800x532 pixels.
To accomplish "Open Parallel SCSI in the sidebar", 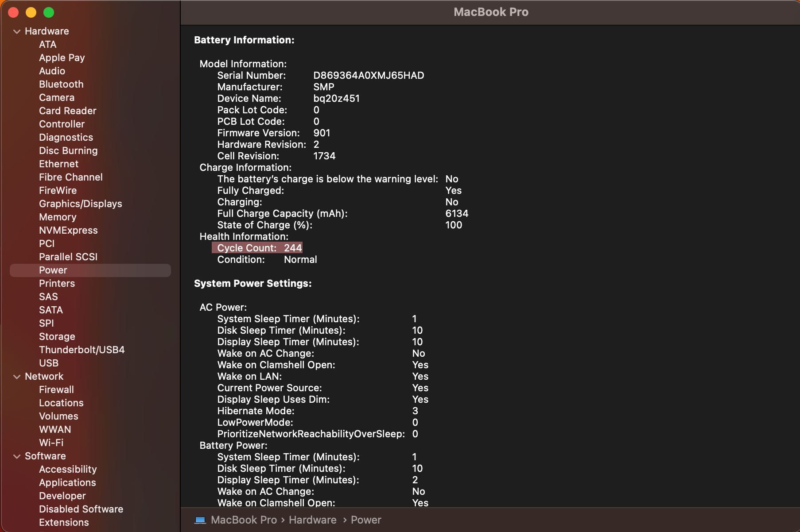I will [x=68, y=257].
